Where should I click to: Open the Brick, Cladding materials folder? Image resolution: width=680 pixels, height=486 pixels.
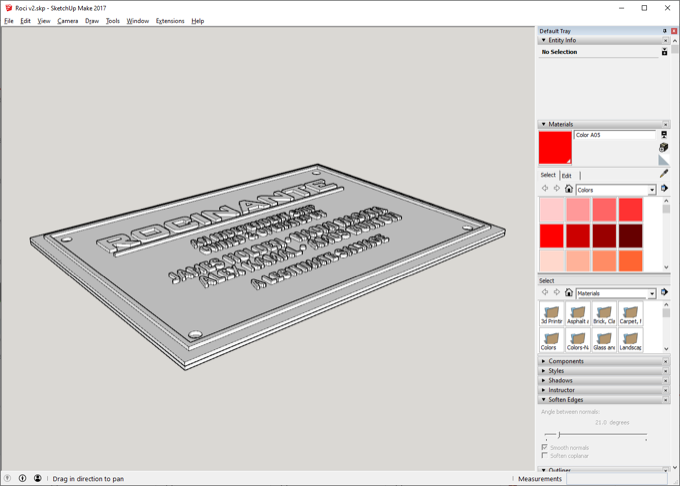pyautogui.click(x=604, y=314)
